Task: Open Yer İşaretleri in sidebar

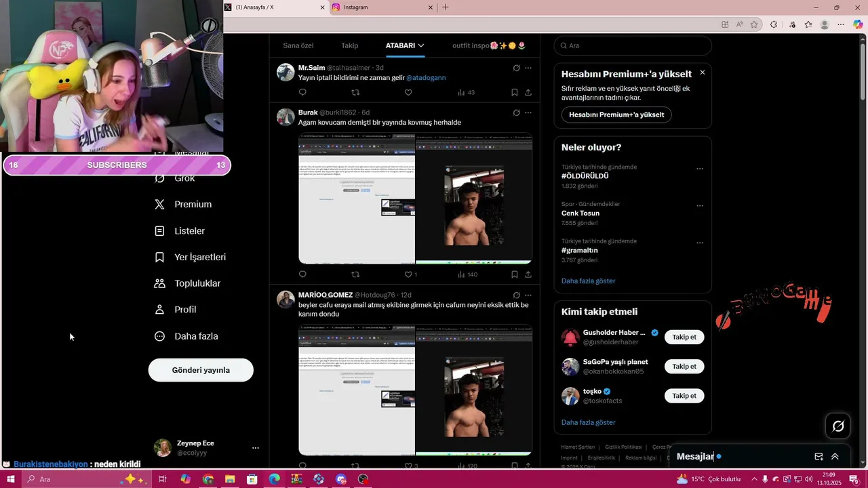Action: (191, 257)
